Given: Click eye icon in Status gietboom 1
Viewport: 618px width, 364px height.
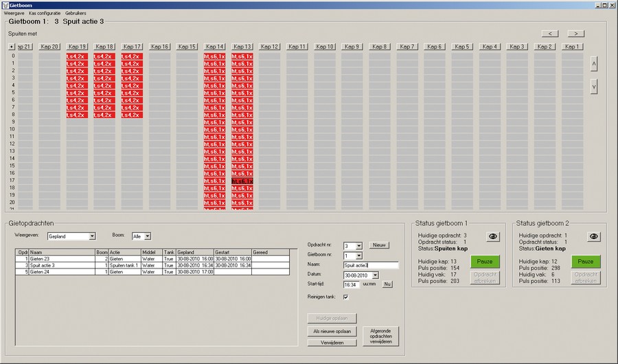Looking at the screenshot, I should coord(492,237).
